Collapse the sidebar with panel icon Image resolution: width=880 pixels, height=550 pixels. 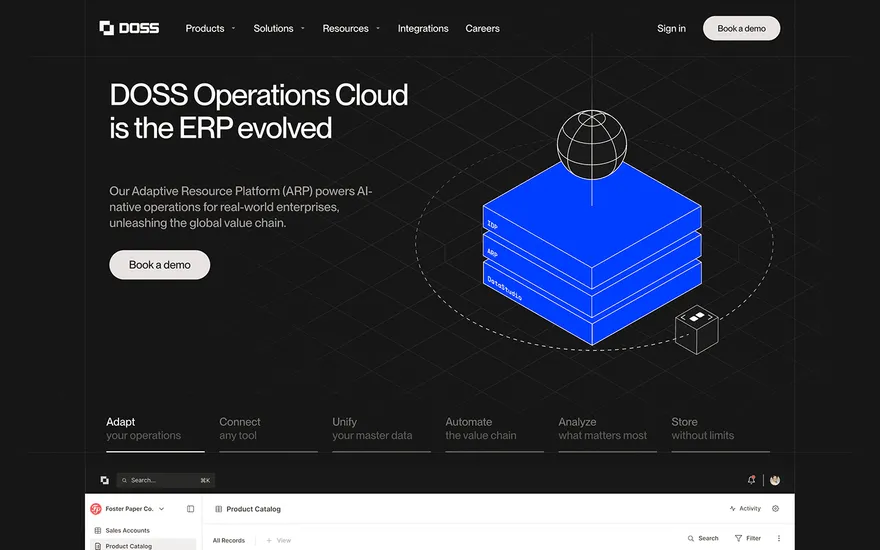click(x=190, y=509)
